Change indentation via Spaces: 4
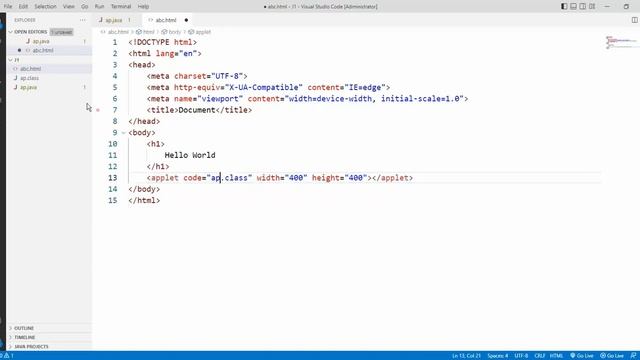Image resolution: width=640 pixels, height=360 pixels. tap(498, 356)
